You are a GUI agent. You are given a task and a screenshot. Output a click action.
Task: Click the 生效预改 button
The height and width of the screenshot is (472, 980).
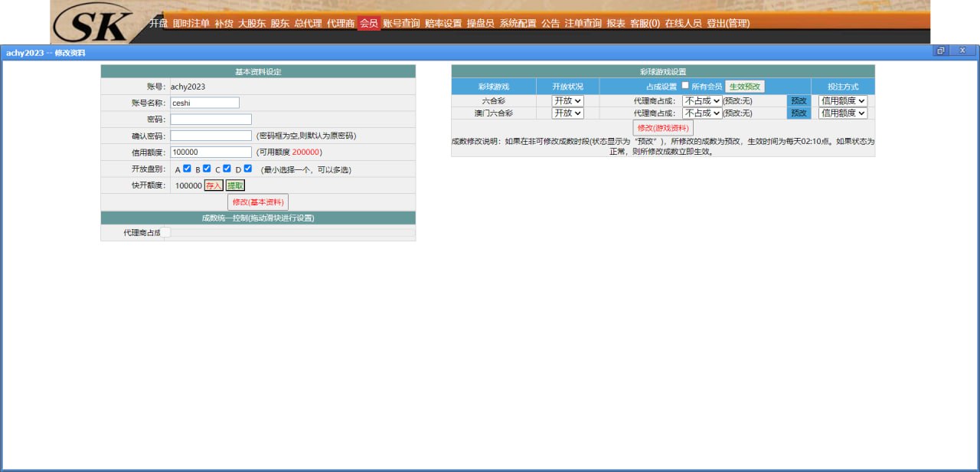744,87
